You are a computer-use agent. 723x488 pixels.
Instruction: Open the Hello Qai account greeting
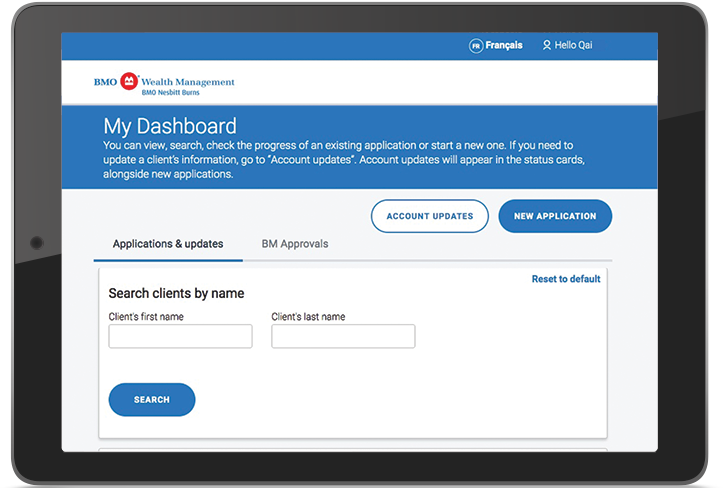pos(574,46)
